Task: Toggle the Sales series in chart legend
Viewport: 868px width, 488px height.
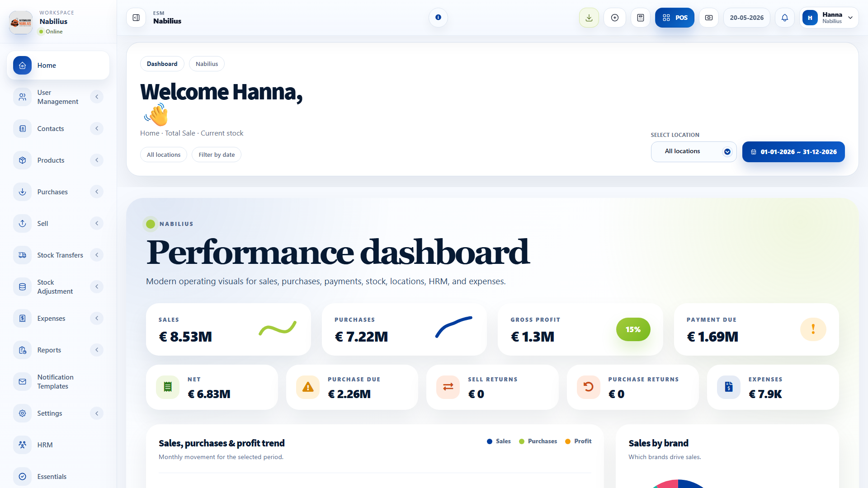Action: [x=499, y=441]
